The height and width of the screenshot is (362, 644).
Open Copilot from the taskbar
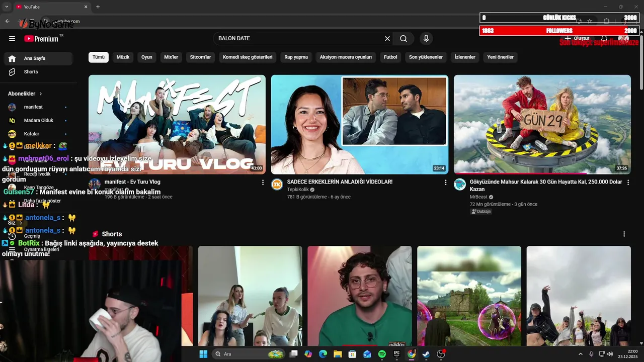pos(308,354)
